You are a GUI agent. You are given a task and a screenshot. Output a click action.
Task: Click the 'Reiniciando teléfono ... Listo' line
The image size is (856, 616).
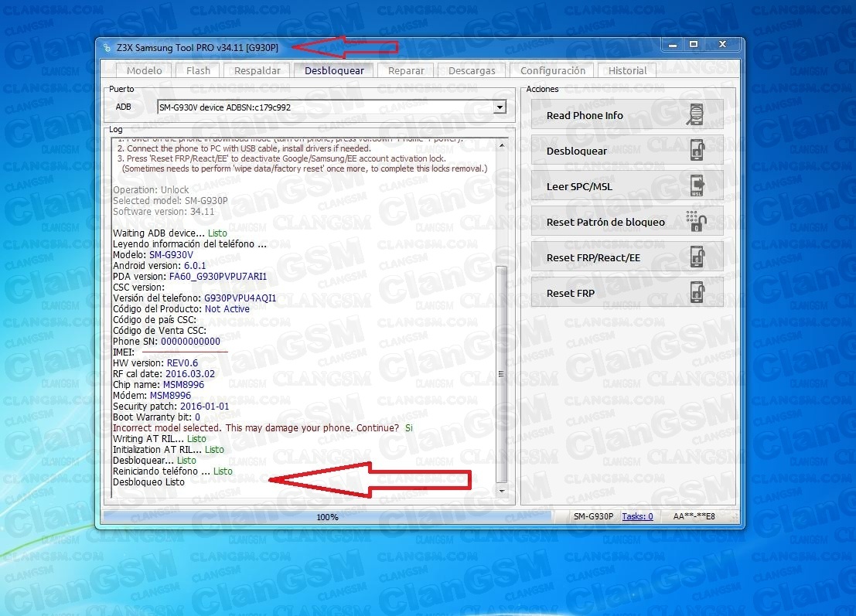click(x=172, y=471)
